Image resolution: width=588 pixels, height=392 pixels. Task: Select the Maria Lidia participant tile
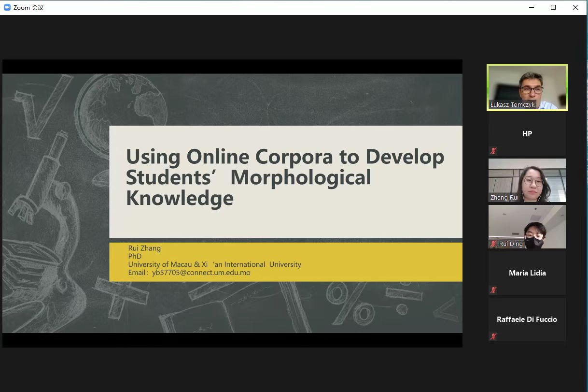(527, 273)
